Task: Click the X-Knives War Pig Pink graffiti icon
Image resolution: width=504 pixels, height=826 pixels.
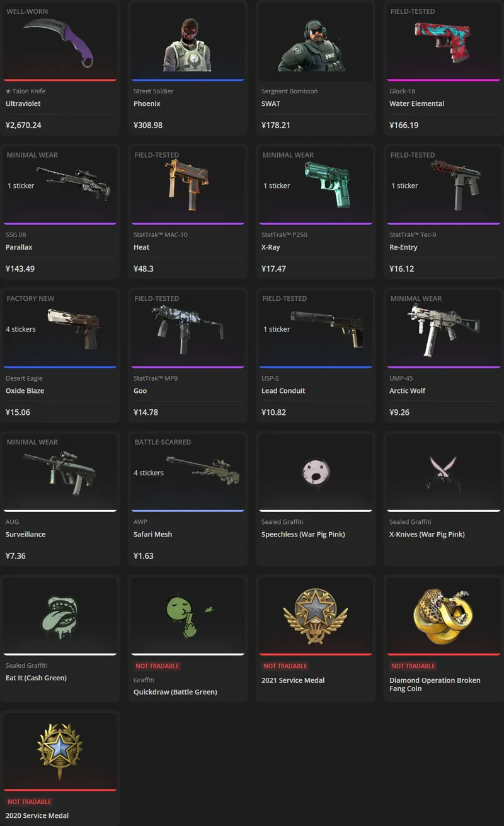Action: (444, 473)
